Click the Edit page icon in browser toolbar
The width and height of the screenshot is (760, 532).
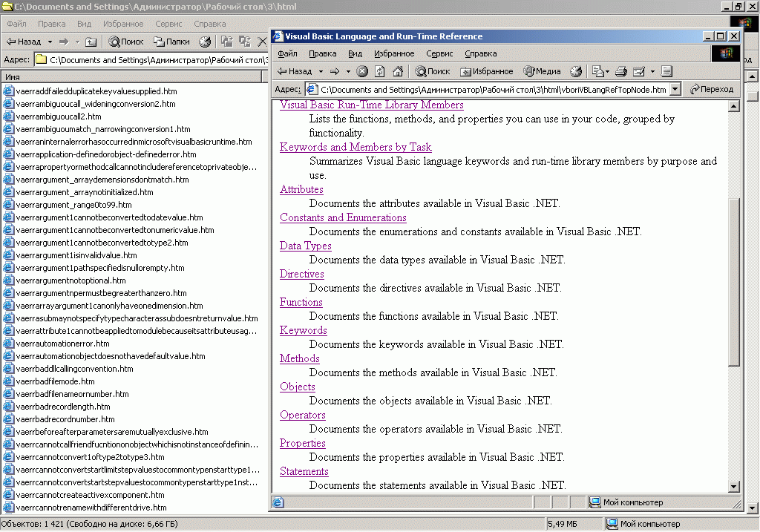pyautogui.click(x=639, y=71)
